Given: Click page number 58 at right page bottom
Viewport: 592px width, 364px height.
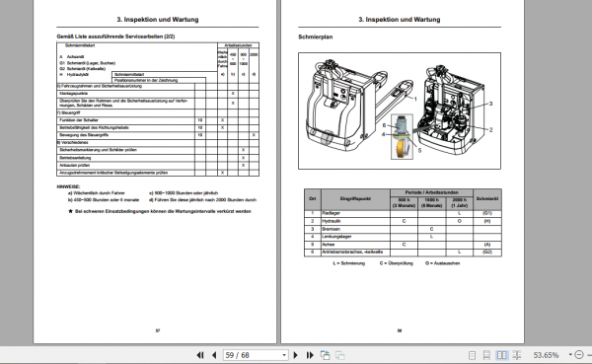Looking at the screenshot, I should 400,330.
